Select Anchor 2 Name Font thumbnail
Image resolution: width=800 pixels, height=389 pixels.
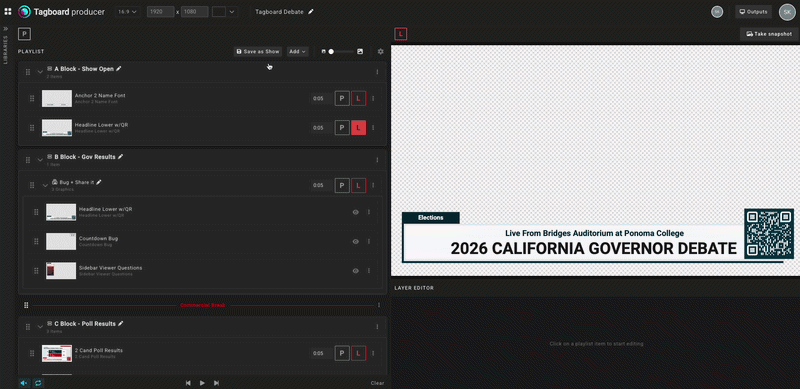pos(57,99)
